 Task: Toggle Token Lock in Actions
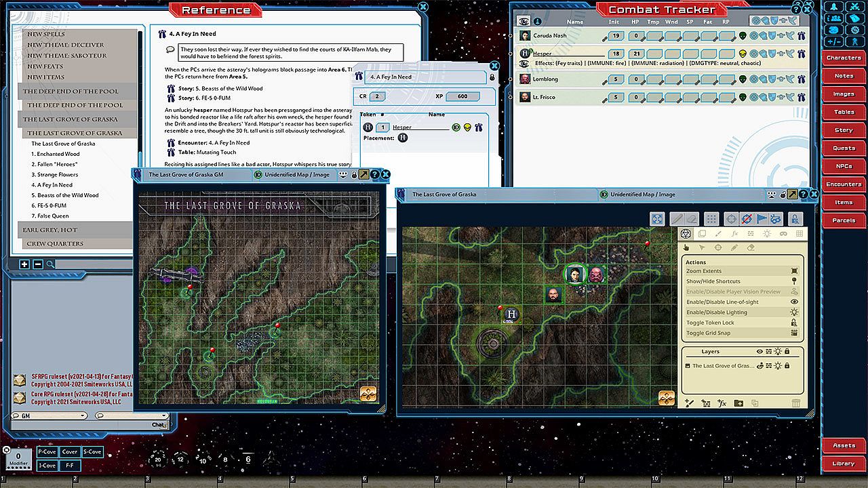(x=743, y=323)
